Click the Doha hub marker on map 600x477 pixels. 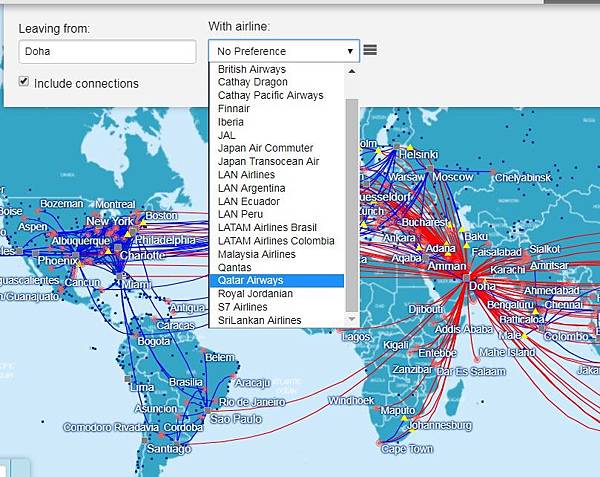tap(466, 278)
